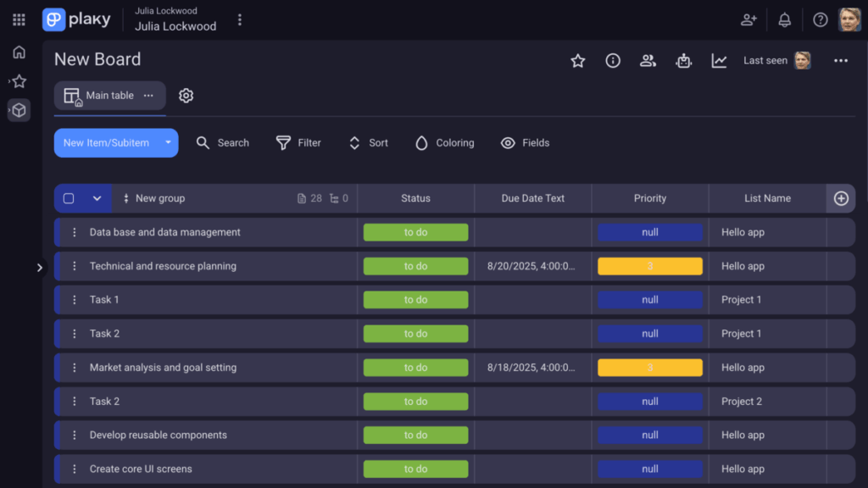Image resolution: width=868 pixels, height=488 pixels.
Task: Star the New Board as favorite
Action: pyautogui.click(x=577, y=60)
